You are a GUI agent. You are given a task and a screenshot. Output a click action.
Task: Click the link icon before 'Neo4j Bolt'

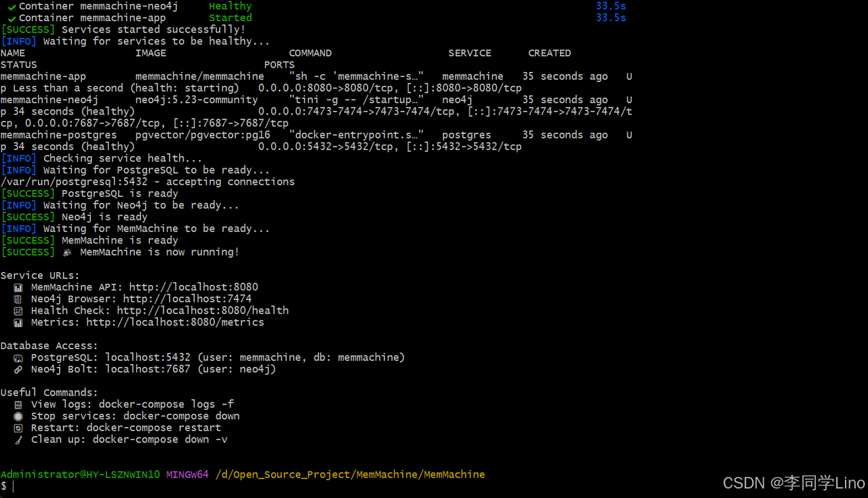[18, 369]
